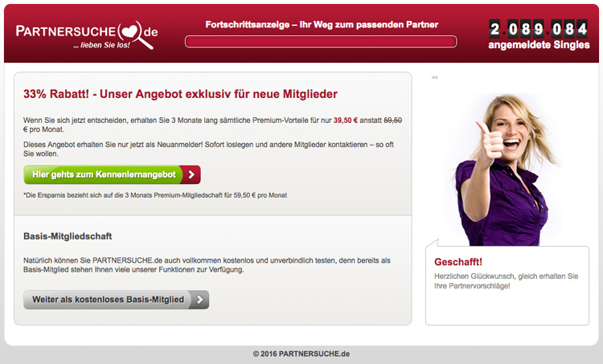Image resolution: width=603 pixels, height=364 pixels.
Task: Click the arrow on green Kennenlernangebot button
Action: click(x=191, y=174)
